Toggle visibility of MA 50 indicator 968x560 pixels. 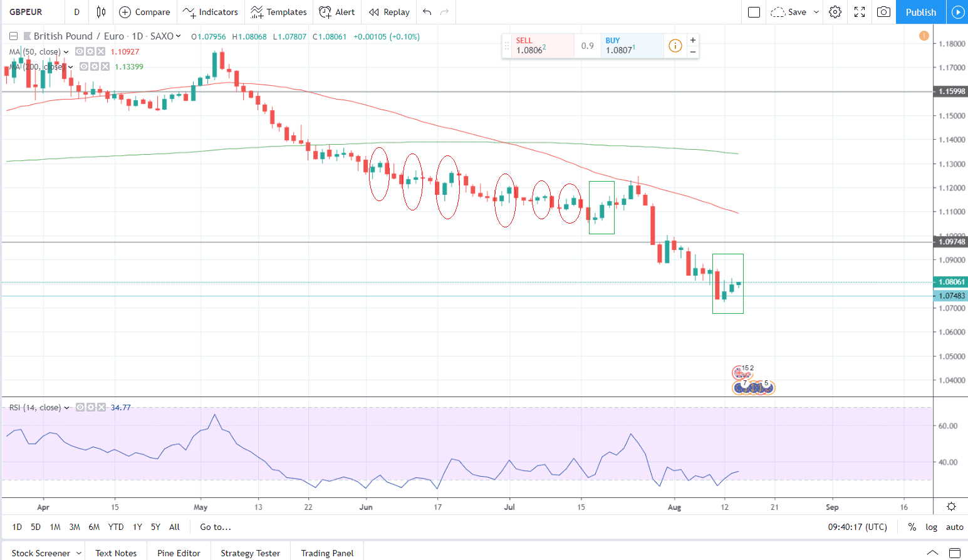(80, 51)
